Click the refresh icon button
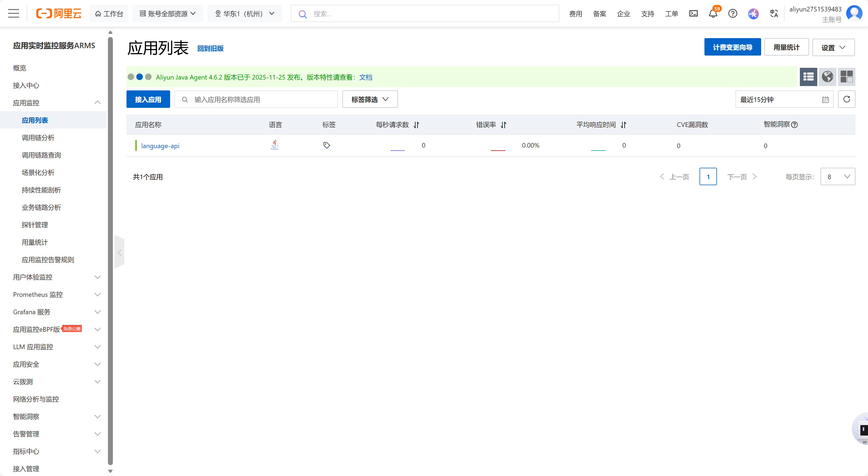 [846, 99]
